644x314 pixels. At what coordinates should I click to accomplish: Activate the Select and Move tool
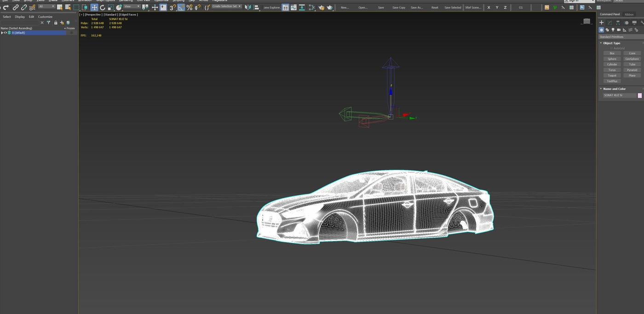94,7
